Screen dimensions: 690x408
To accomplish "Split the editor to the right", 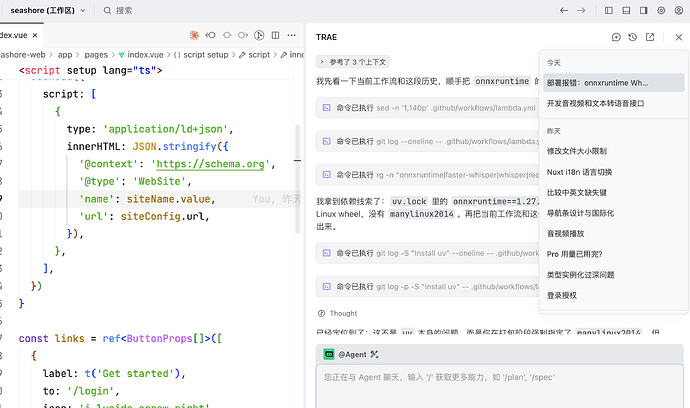I will 275,35.
